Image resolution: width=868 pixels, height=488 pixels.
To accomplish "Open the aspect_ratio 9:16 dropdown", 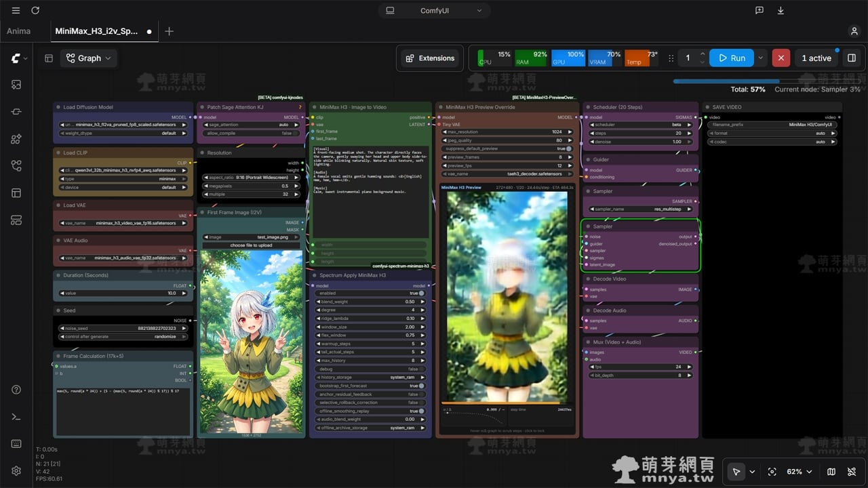I will (x=250, y=177).
